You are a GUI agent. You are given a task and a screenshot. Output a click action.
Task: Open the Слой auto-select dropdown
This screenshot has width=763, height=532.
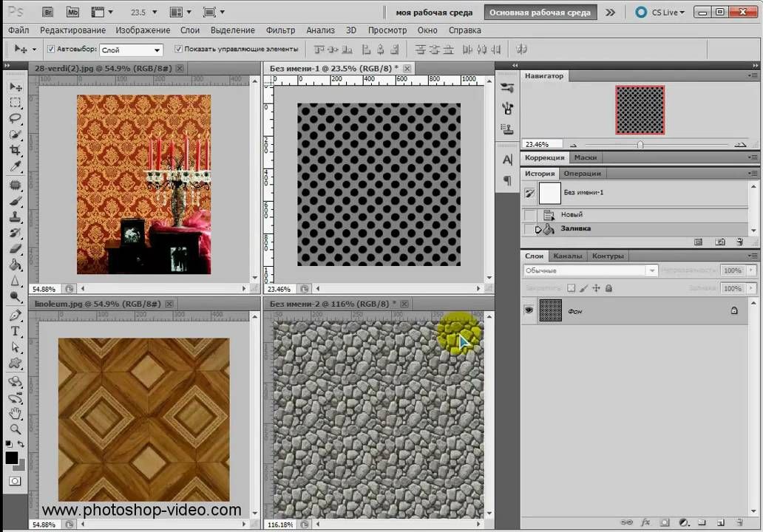[131, 50]
